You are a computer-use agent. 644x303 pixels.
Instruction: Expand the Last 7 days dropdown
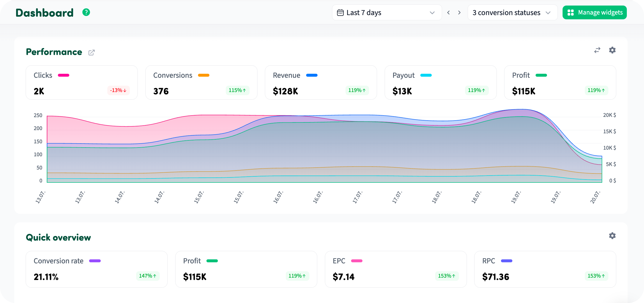[x=387, y=13]
